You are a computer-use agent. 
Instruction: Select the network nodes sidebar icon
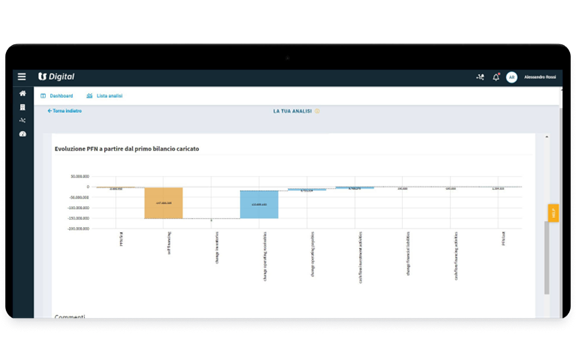(x=22, y=121)
